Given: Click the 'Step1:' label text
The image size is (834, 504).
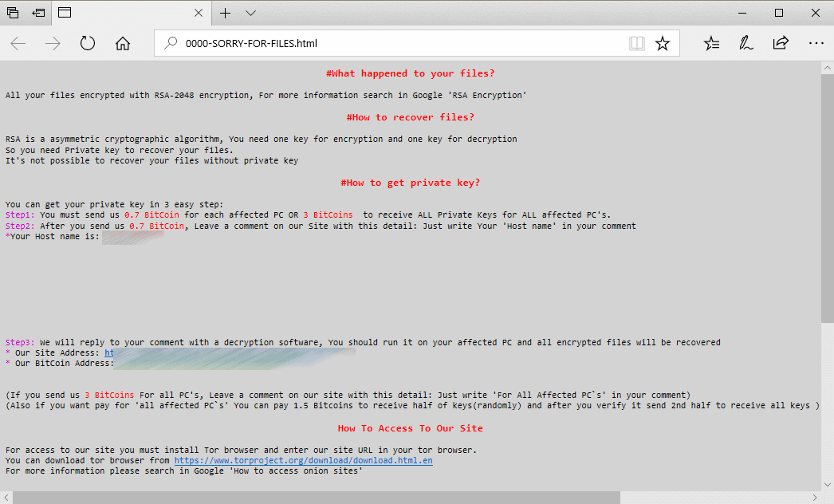Looking at the screenshot, I should (20, 215).
